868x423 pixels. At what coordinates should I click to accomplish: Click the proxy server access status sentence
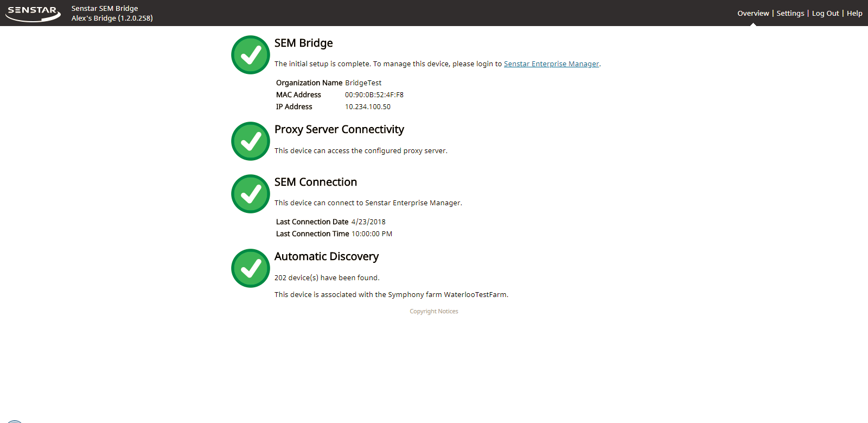[x=361, y=150]
